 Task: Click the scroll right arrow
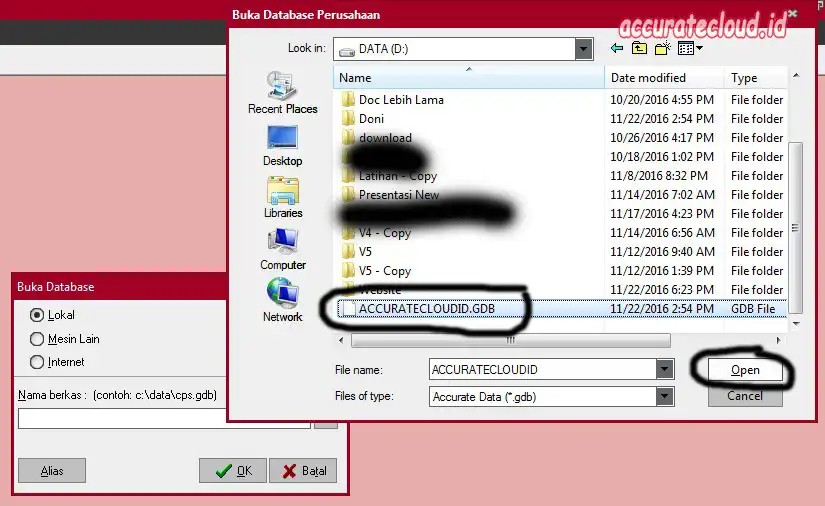coord(779,340)
